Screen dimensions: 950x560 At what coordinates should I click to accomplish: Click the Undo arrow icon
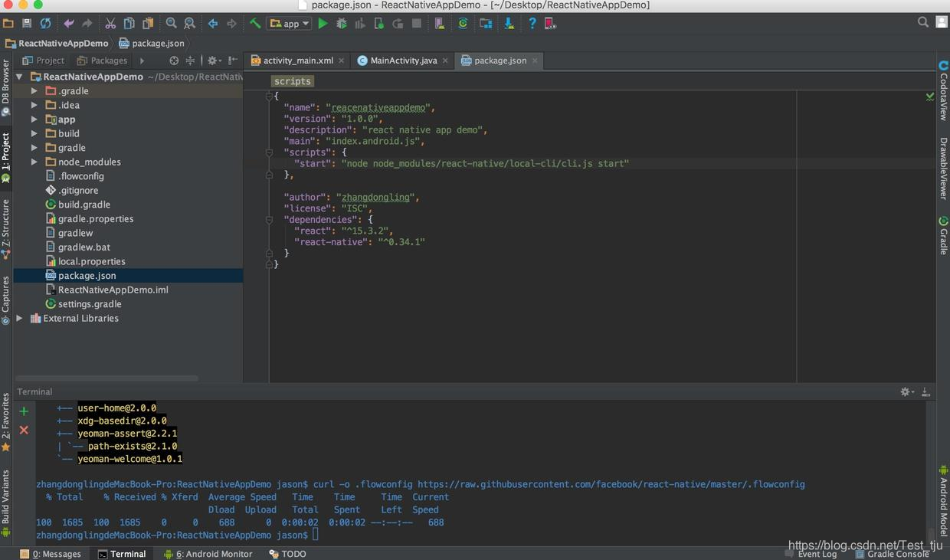(x=69, y=24)
